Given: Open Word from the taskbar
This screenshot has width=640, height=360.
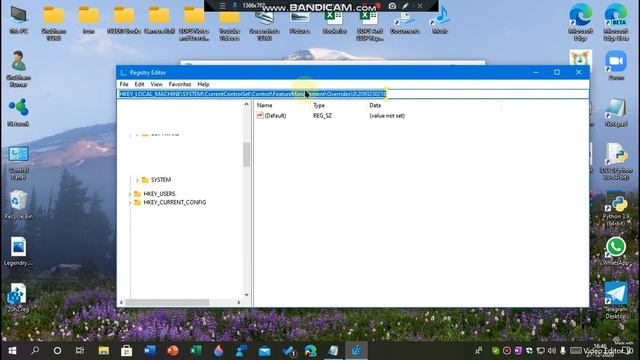Looking at the screenshot, I should tap(150, 351).
